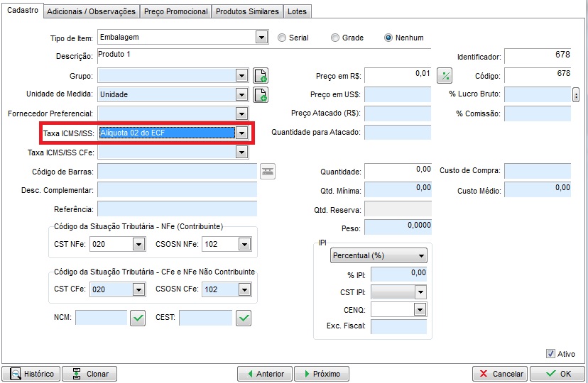Expand the CST NFe dropdown
The width and height of the screenshot is (588, 383).
tap(138, 245)
